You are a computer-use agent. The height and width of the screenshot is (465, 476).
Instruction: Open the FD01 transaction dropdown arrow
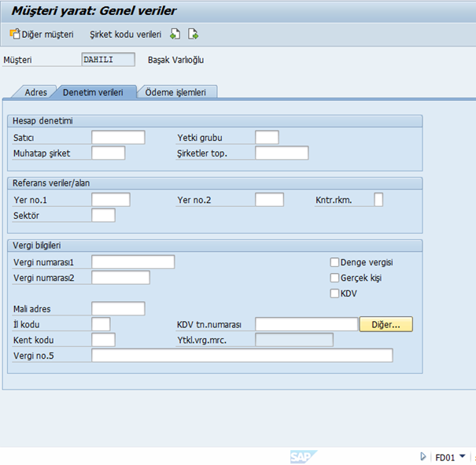(x=463, y=456)
